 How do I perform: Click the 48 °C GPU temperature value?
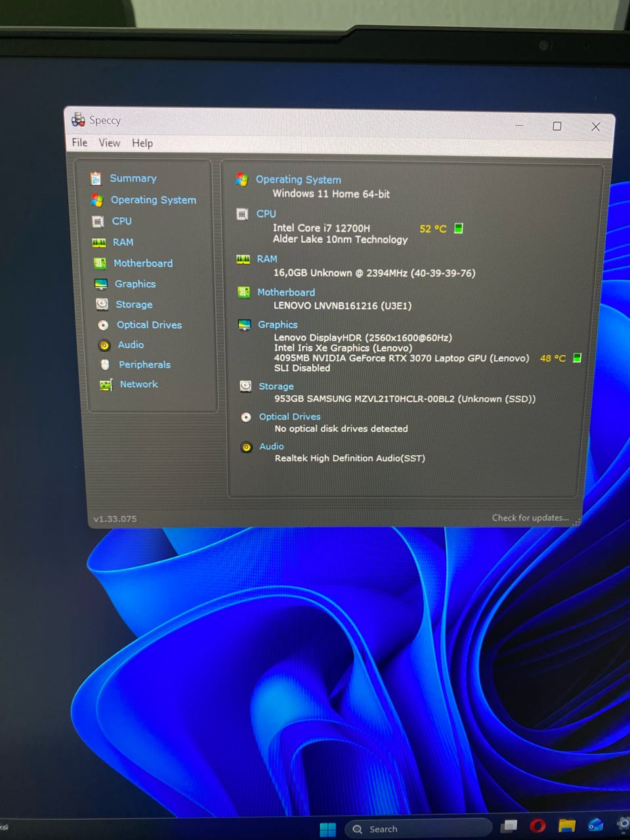[553, 358]
